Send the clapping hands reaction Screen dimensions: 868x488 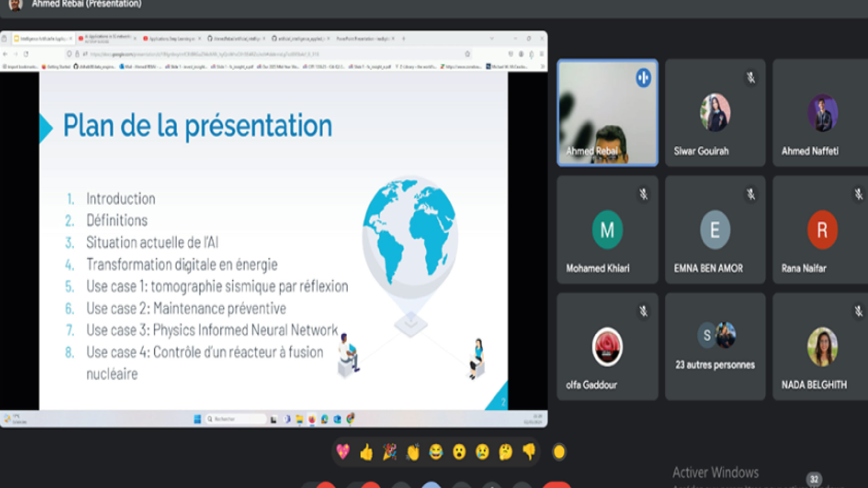tap(413, 452)
